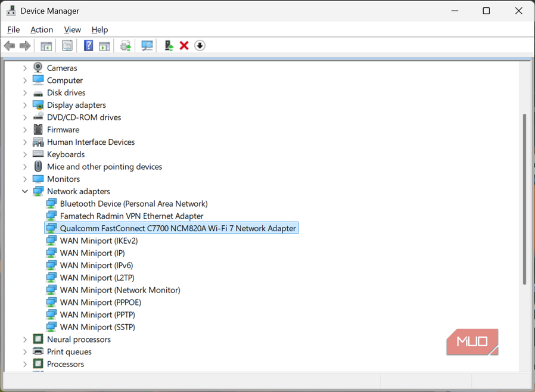Click Scan for hardware changes icon
The image size is (535, 392).
point(147,46)
